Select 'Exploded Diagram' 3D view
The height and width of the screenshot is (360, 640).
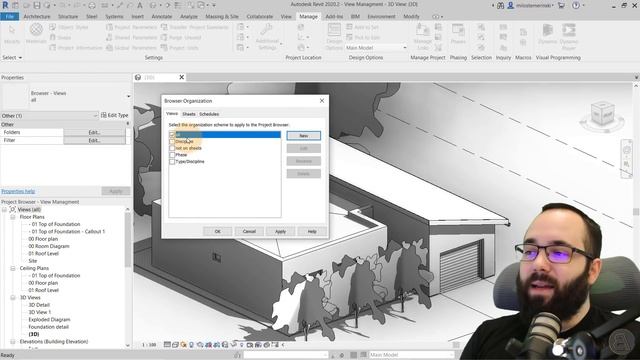point(49,320)
